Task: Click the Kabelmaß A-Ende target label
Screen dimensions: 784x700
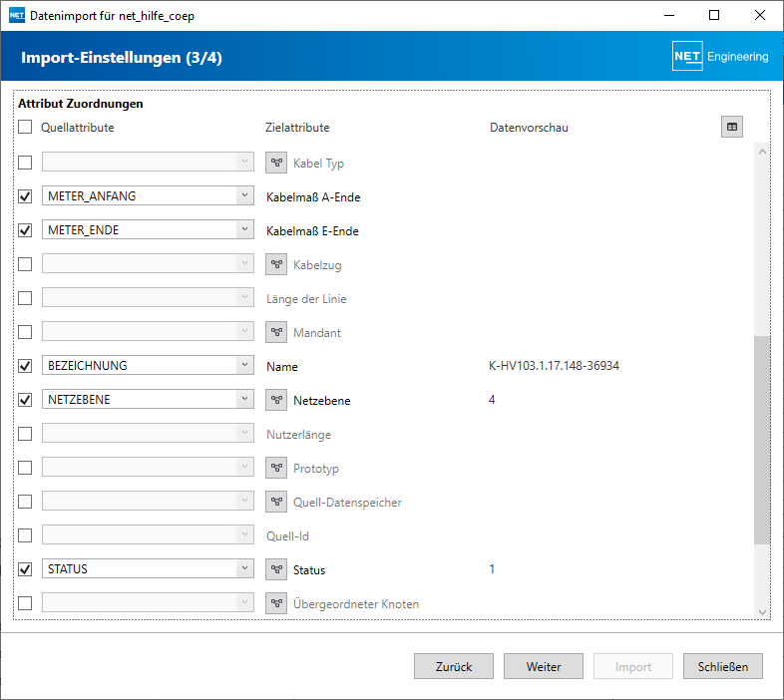Action: coord(313,197)
